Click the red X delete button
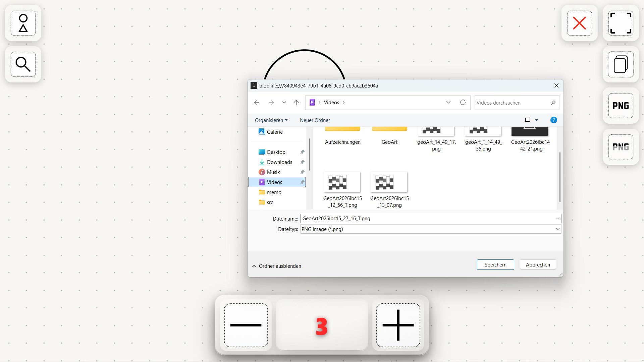This screenshot has height=362, width=644. point(579,23)
